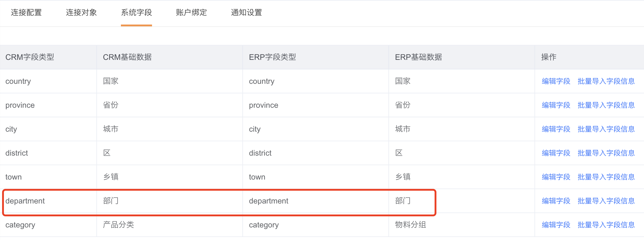Screen dimensions: 644x240
Task: Click 编辑字段 in the category row
Action: point(556,225)
